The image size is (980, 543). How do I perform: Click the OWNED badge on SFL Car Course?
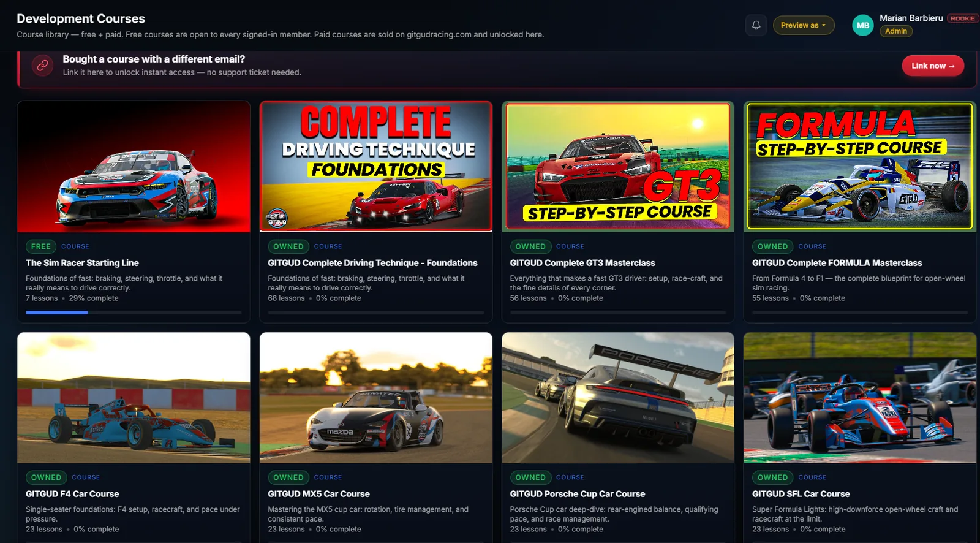pyautogui.click(x=772, y=477)
